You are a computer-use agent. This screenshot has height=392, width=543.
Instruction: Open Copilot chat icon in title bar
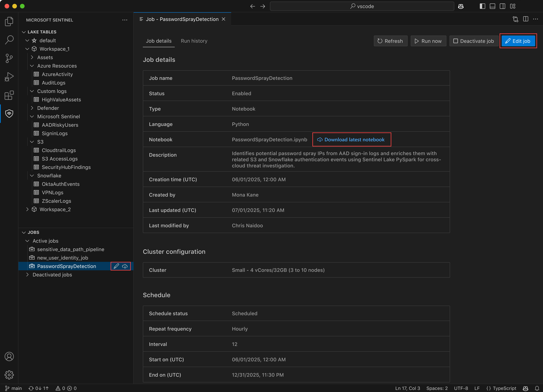pyautogui.click(x=461, y=6)
